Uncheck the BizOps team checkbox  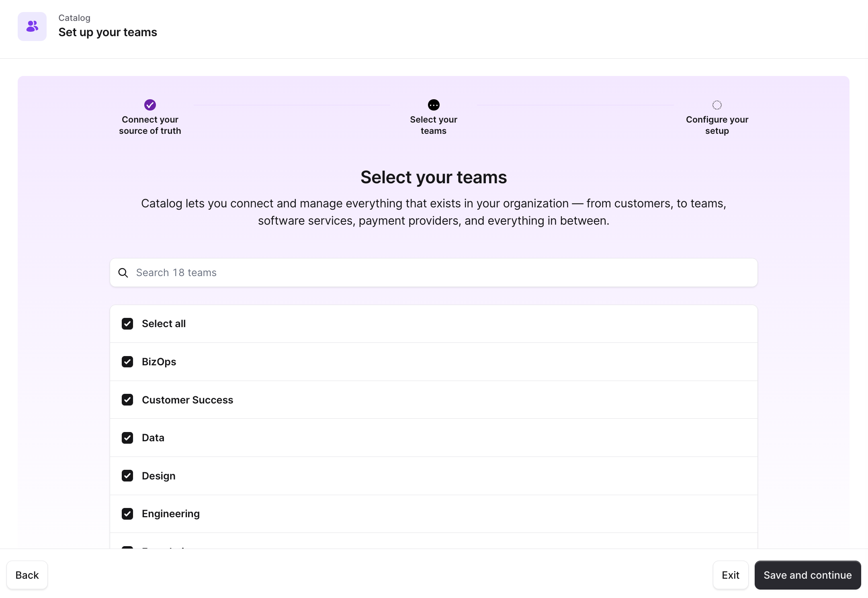(127, 362)
